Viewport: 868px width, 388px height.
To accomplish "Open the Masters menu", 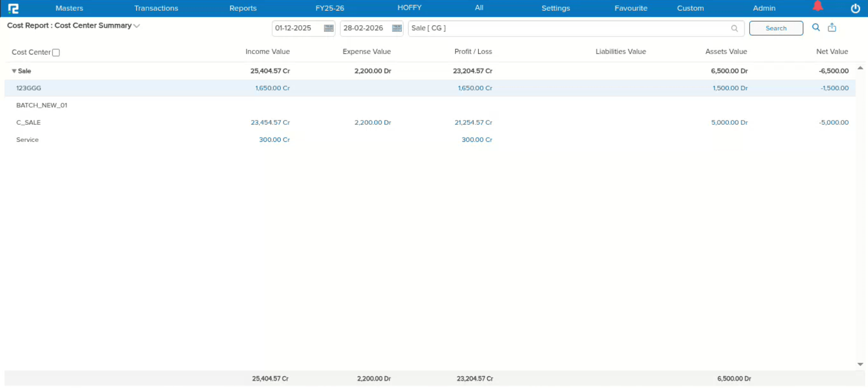I will (x=70, y=8).
